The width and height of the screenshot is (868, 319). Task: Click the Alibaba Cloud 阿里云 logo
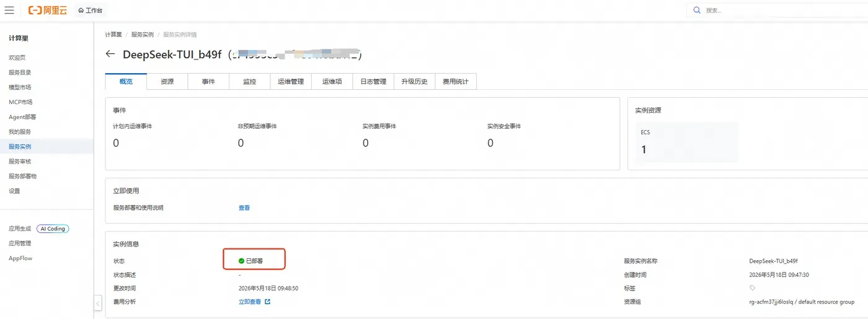tap(48, 10)
